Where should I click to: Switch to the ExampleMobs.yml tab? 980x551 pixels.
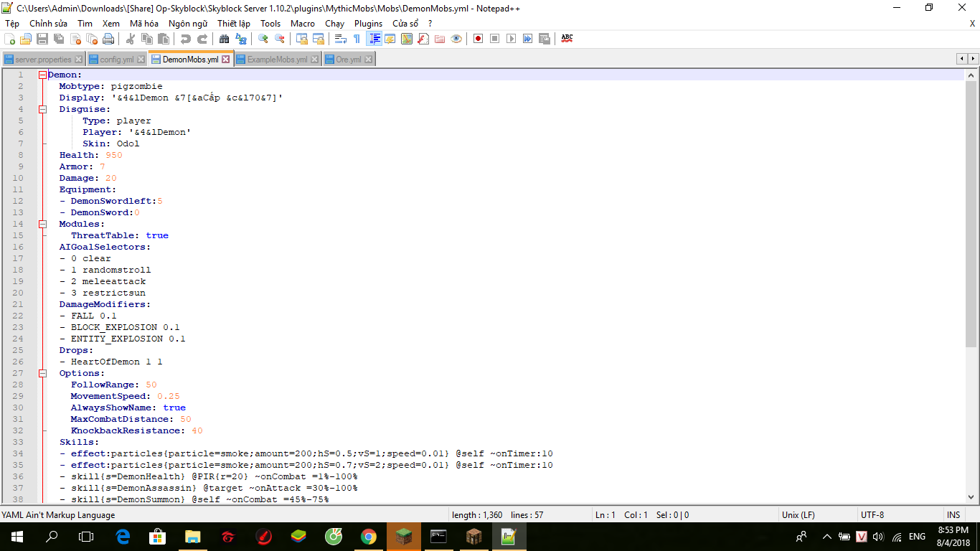coord(276,60)
